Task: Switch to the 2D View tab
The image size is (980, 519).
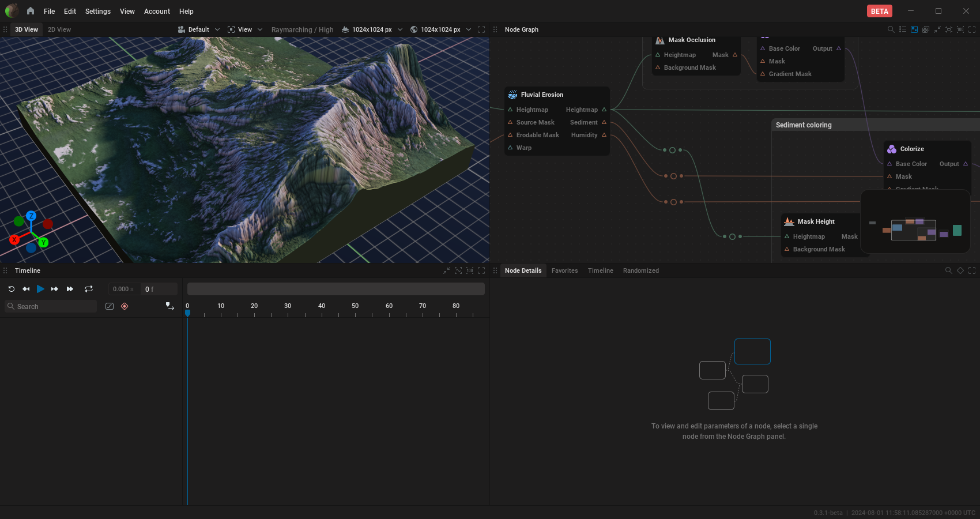Action: tap(59, 29)
